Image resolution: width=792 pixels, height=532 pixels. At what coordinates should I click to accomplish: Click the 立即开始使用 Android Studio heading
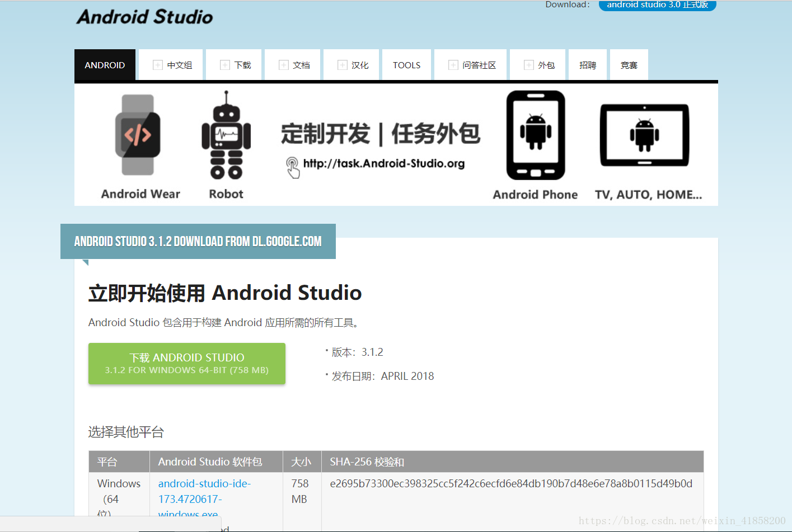[x=225, y=293]
